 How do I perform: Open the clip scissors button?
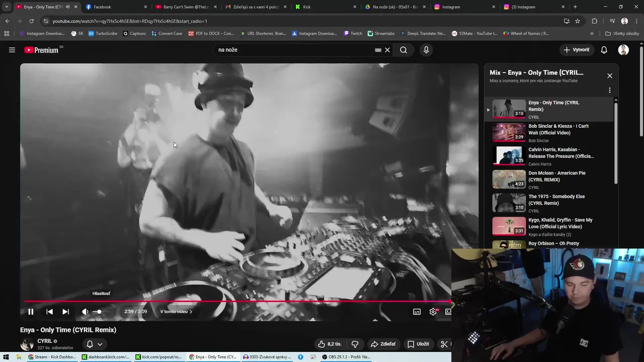[x=444, y=344]
